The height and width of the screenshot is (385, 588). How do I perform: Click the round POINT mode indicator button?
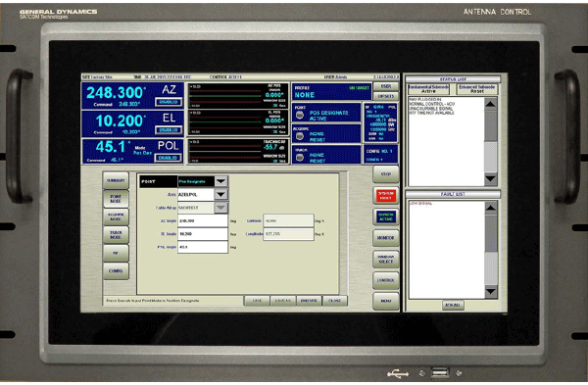point(299,115)
